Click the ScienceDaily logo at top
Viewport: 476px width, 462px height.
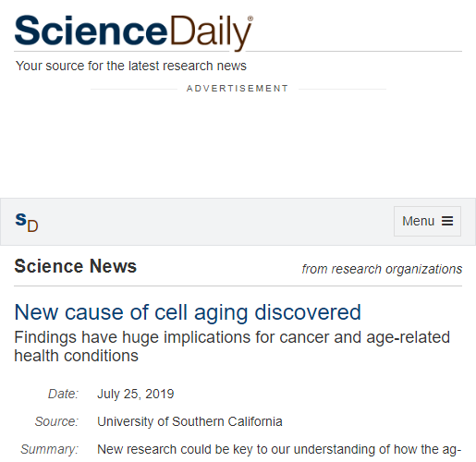(133, 32)
